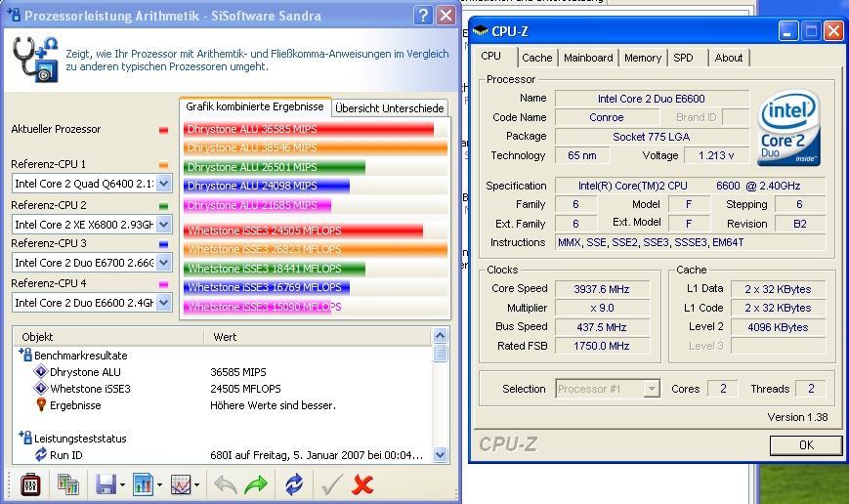Click the Wert column header
849x504 pixels.
click(318, 337)
